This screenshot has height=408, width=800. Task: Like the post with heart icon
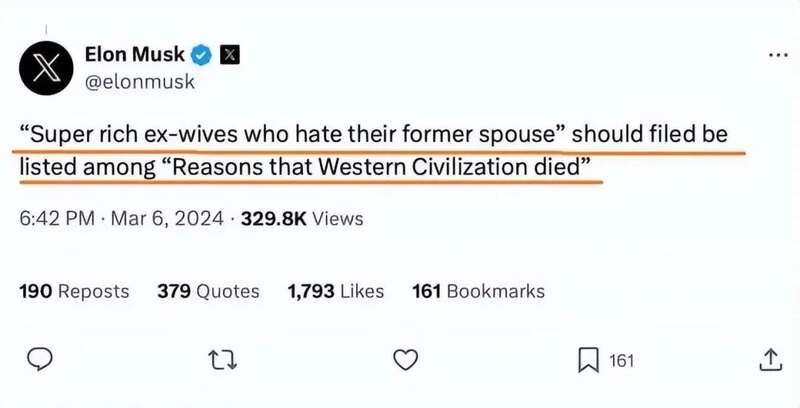pyautogui.click(x=404, y=359)
